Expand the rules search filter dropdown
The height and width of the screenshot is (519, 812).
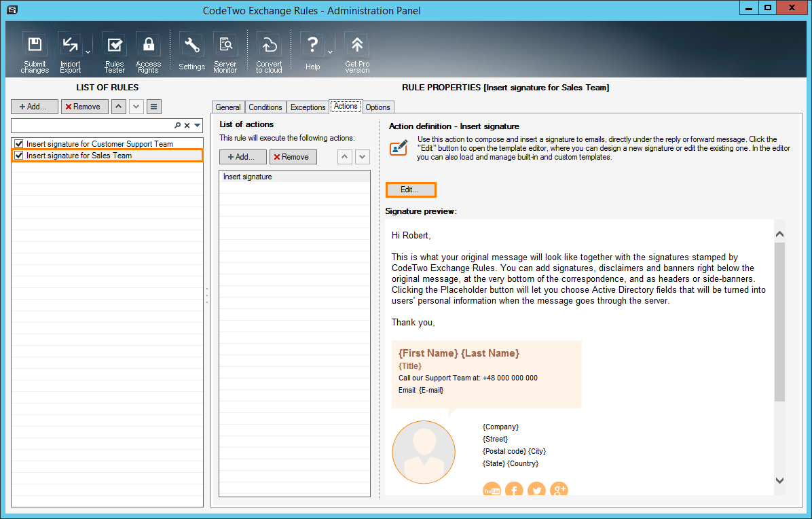click(x=198, y=126)
